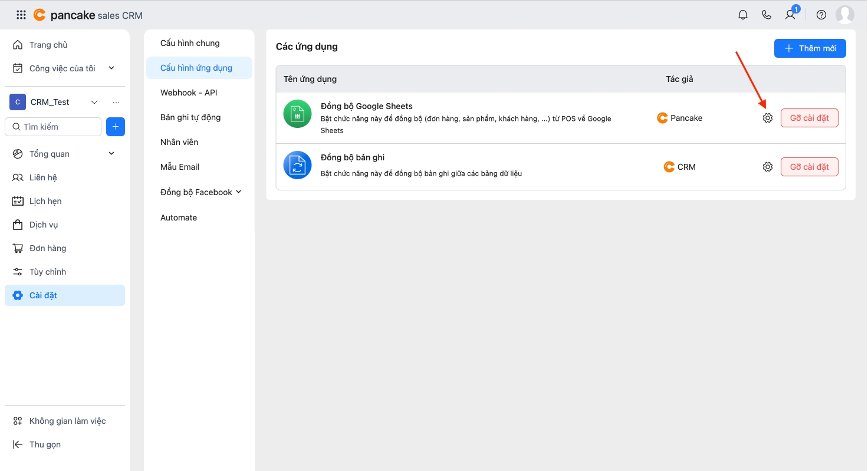Click the blue plus button beside search
The height and width of the screenshot is (471, 868).
point(116,127)
